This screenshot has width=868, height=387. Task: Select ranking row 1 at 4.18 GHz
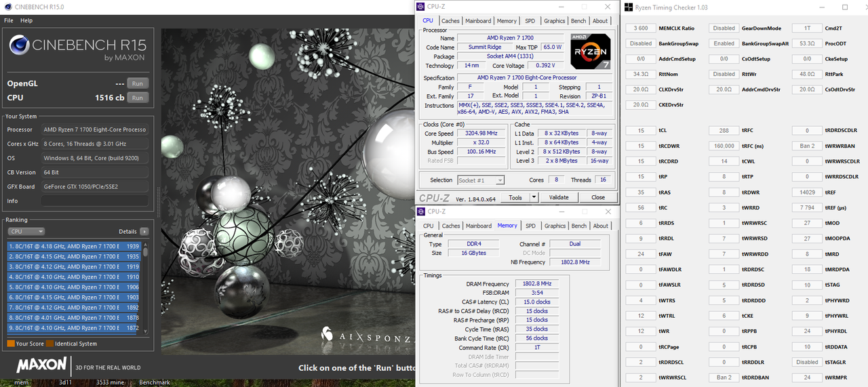pyautogui.click(x=73, y=246)
